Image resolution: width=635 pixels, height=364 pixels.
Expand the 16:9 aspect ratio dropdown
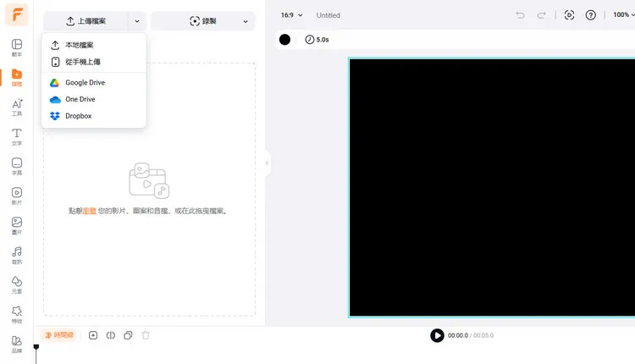click(291, 15)
